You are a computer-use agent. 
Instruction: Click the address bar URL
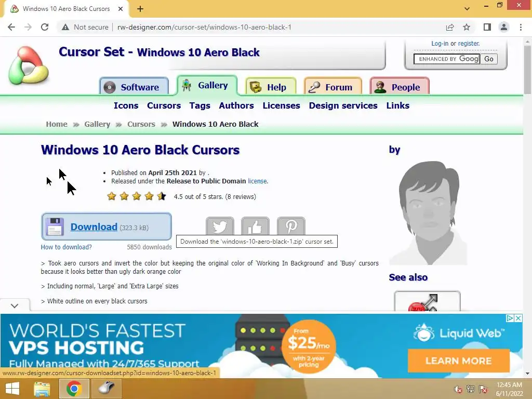[204, 27]
